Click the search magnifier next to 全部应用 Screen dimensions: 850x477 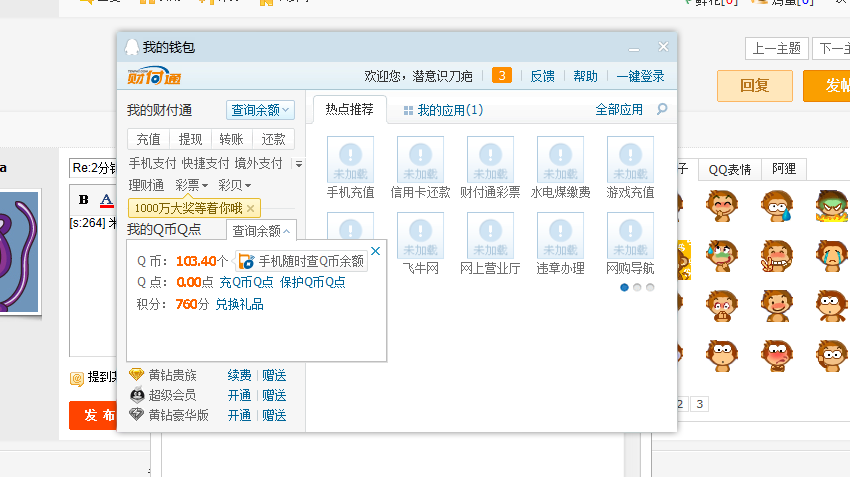(662, 109)
